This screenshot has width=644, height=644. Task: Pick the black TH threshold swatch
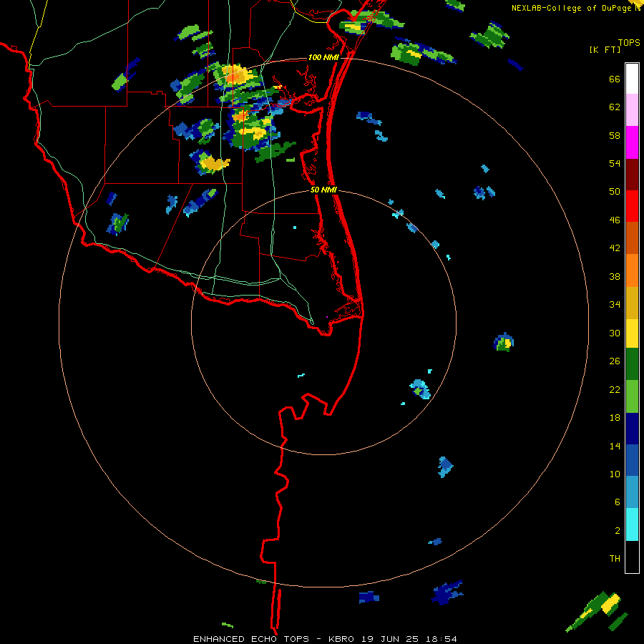pyautogui.click(x=632, y=557)
